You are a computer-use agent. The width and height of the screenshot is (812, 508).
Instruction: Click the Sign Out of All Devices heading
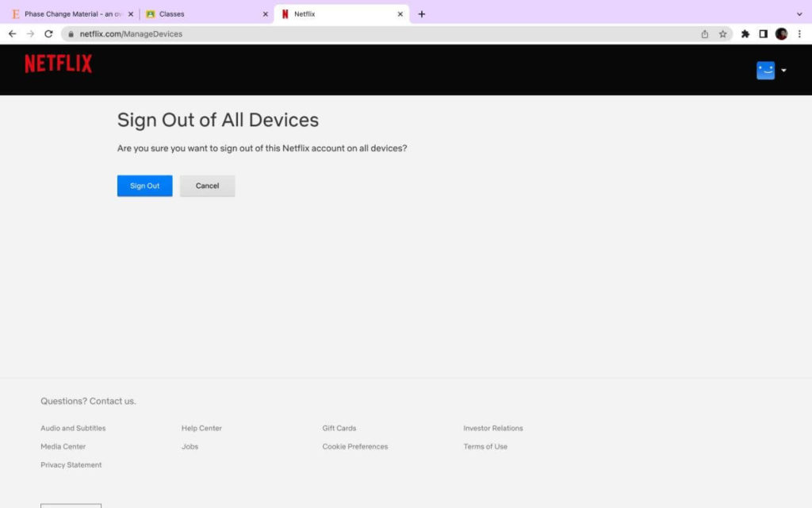(217, 121)
